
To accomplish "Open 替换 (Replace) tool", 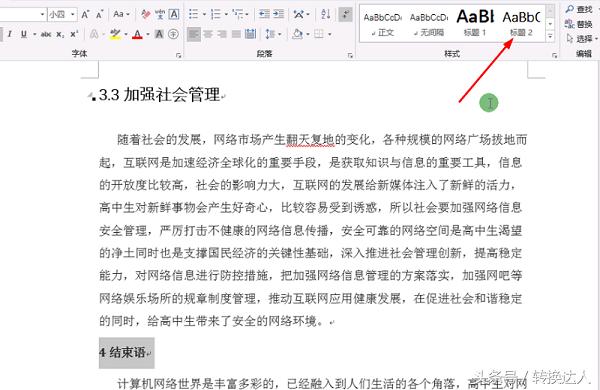I will coord(579,24).
